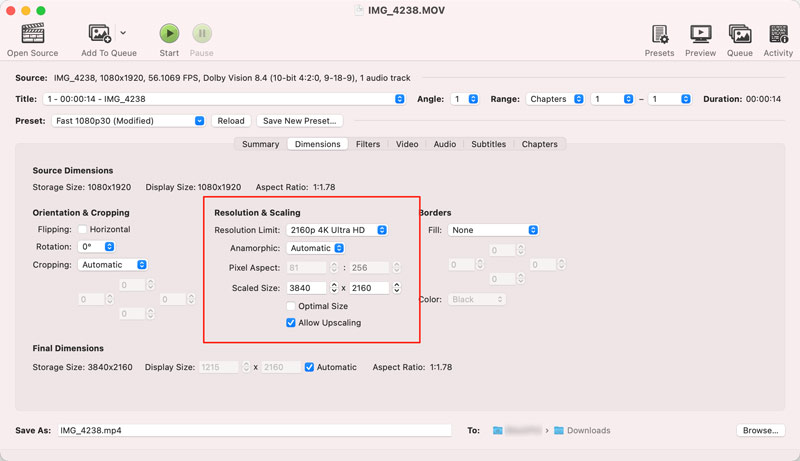
Task: Click the Scaled Size width stepper
Action: point(334,288)
